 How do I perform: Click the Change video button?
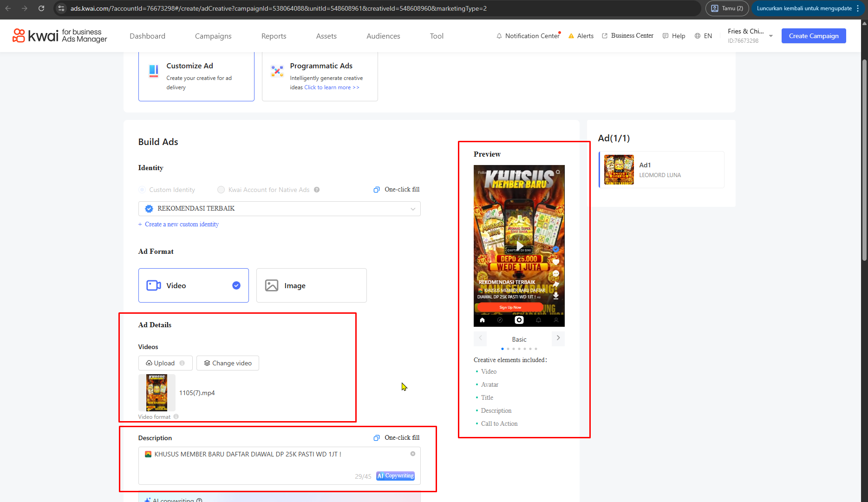pos(228,363)
